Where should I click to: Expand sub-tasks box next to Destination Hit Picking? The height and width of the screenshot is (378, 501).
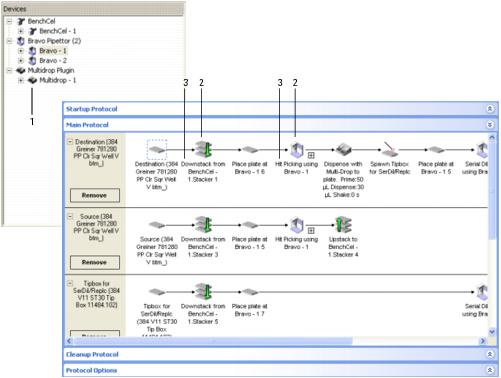[x=311, y=155]
